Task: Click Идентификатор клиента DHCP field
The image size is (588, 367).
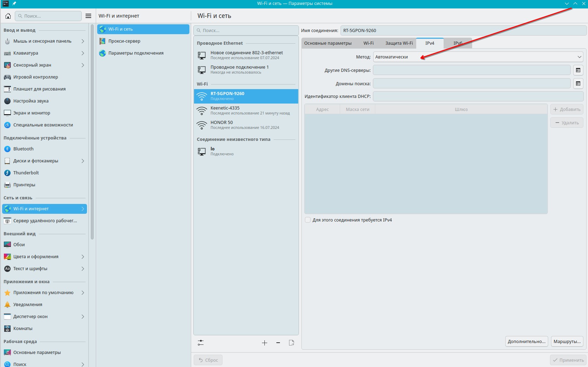Action: (x=478, y=96)
